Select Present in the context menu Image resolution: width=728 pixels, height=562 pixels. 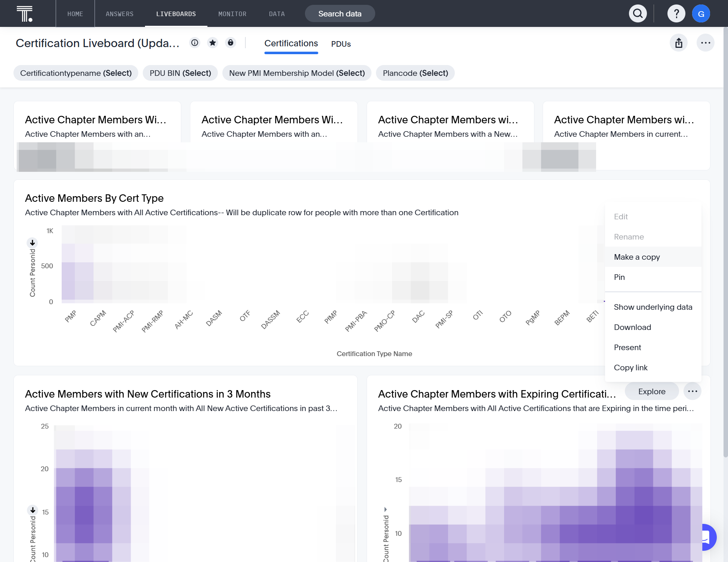click(653, 348)
